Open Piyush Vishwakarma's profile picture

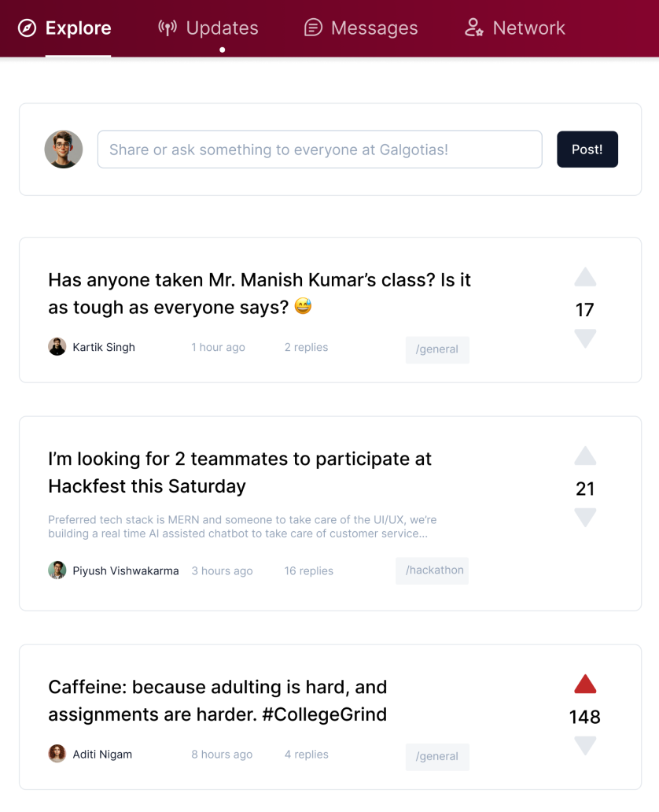(x=57, y=570)
